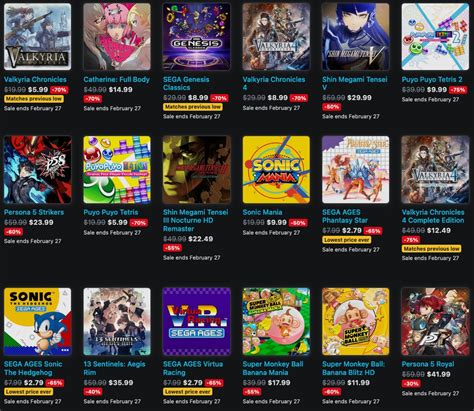Open the 13 Sentinels: Aegis Rim cover

click(x=117, y=322)
